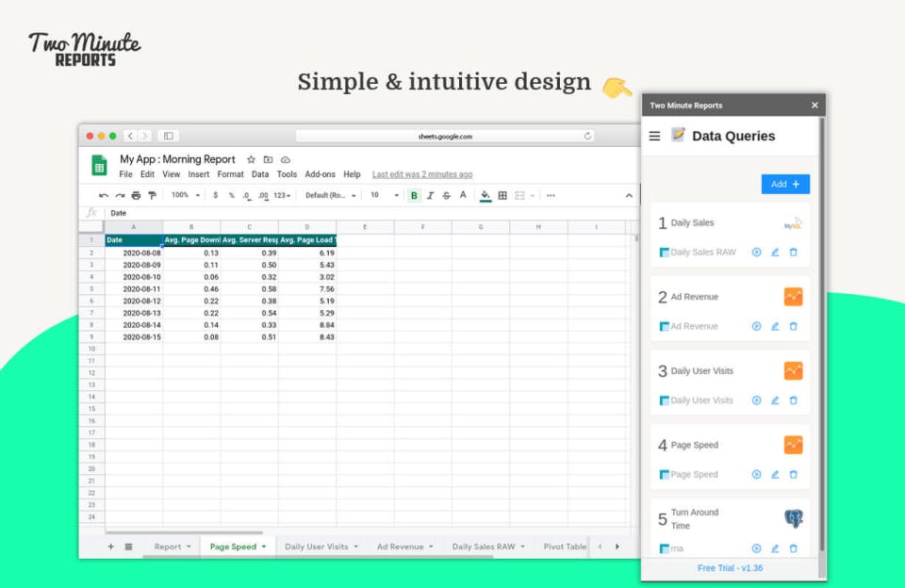Open the Edit menu
Viewport: 905px width, 588px height.
pos(147,174)
